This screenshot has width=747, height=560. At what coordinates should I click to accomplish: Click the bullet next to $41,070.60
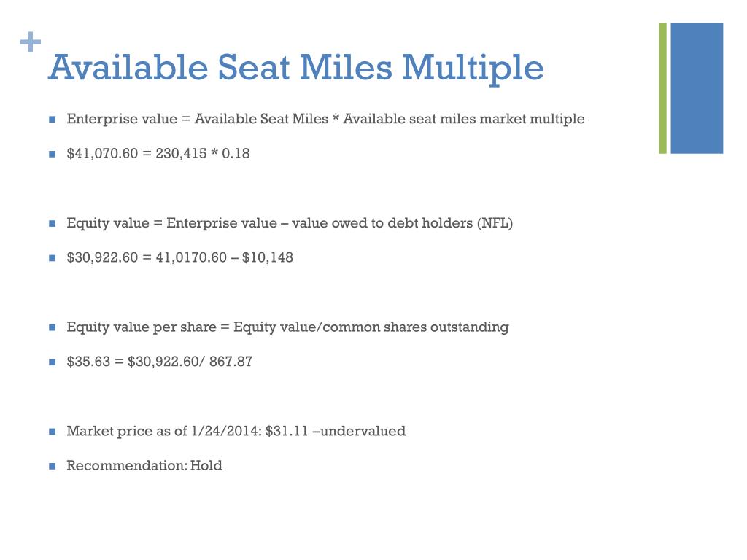(53, 155)
